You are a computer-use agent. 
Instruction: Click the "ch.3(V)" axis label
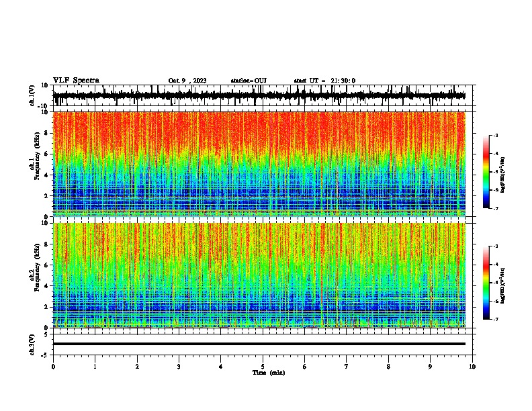click(x=32, y=345)
